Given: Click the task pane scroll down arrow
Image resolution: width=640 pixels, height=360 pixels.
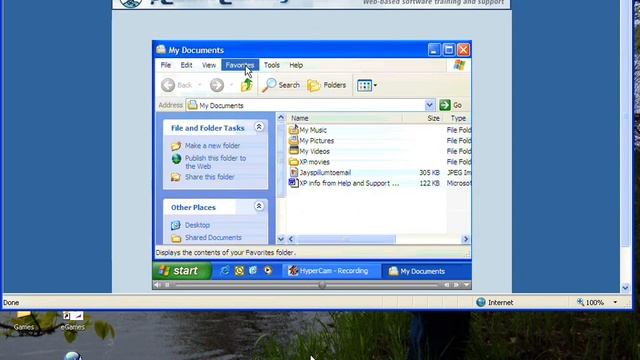Looking at the screenshot, I should click(280, 239).
